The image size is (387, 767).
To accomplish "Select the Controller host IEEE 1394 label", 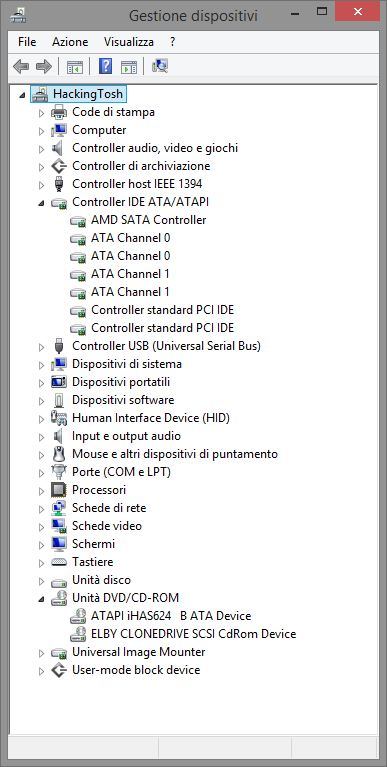I will 137,184.
